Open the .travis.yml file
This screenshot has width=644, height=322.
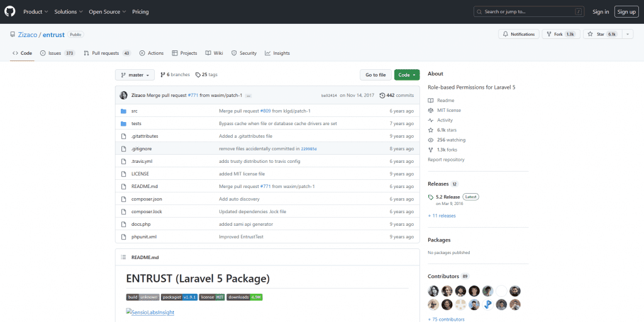click(142, 162)
